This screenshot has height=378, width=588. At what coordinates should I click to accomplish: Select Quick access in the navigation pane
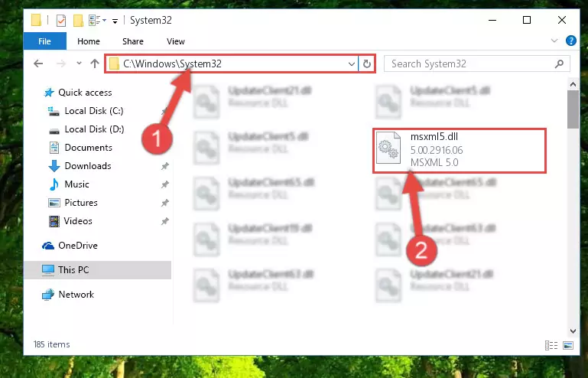[x=85, y=93]
